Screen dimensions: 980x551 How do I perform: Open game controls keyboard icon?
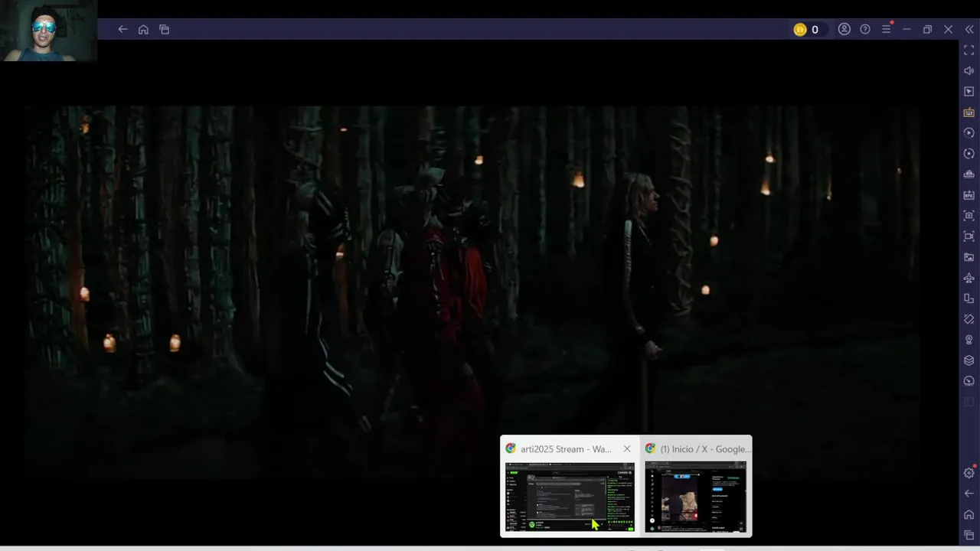coord(969,112)
